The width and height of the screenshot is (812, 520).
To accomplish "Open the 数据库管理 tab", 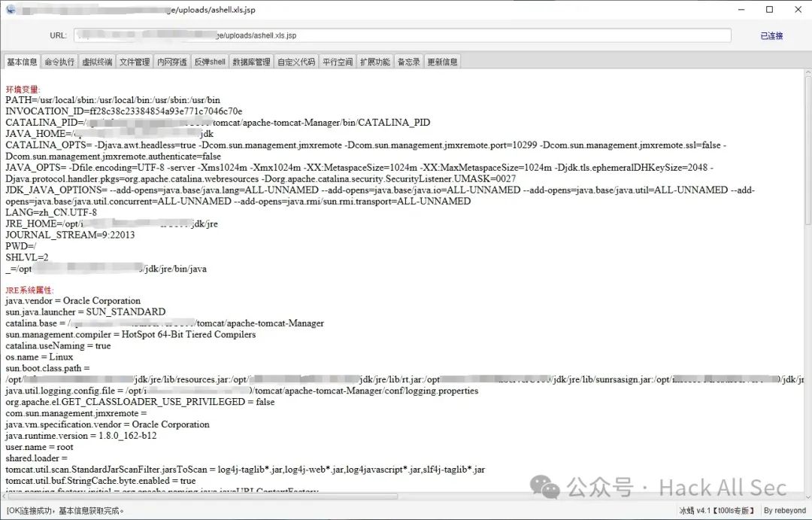I will point(251,62).
